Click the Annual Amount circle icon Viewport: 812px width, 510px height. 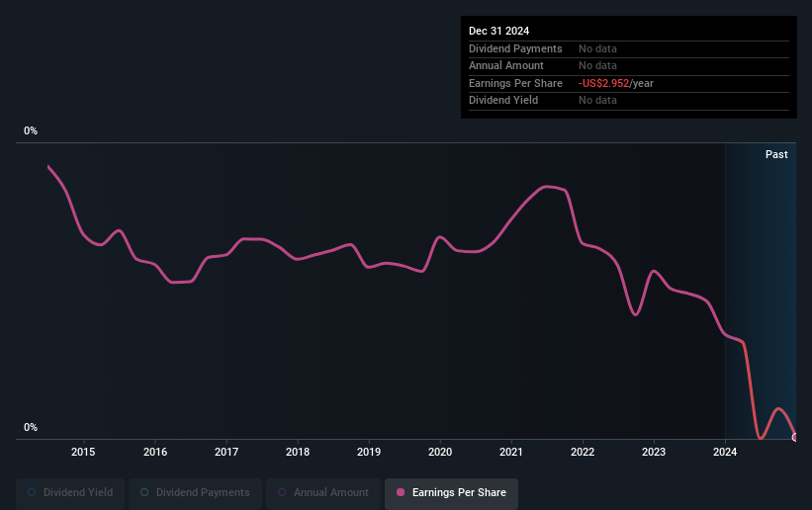click(282, 492)
